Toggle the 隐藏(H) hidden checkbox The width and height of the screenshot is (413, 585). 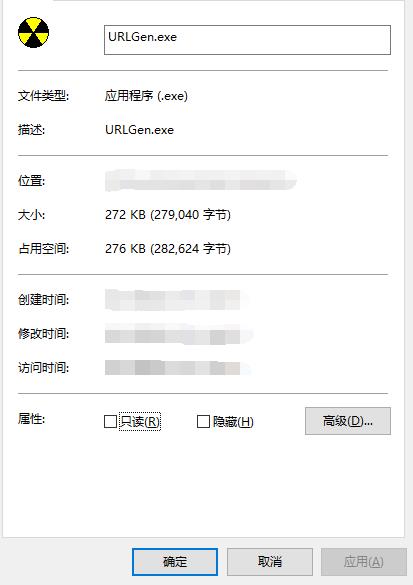point(203,422)
